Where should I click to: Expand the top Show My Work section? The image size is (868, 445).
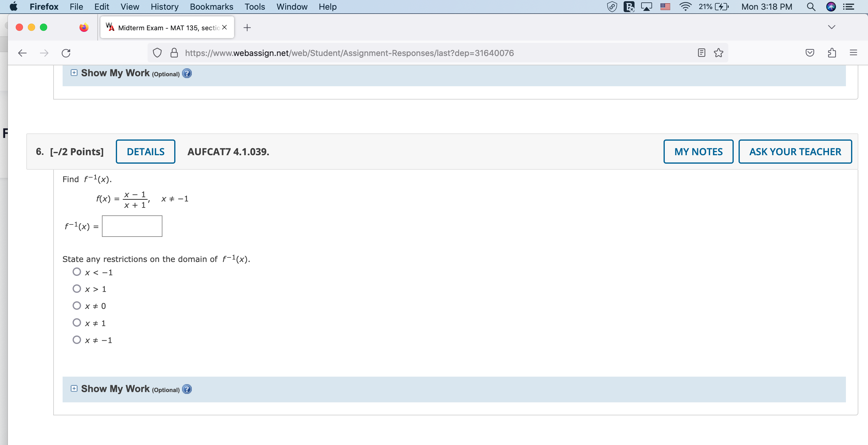[74, 73]
